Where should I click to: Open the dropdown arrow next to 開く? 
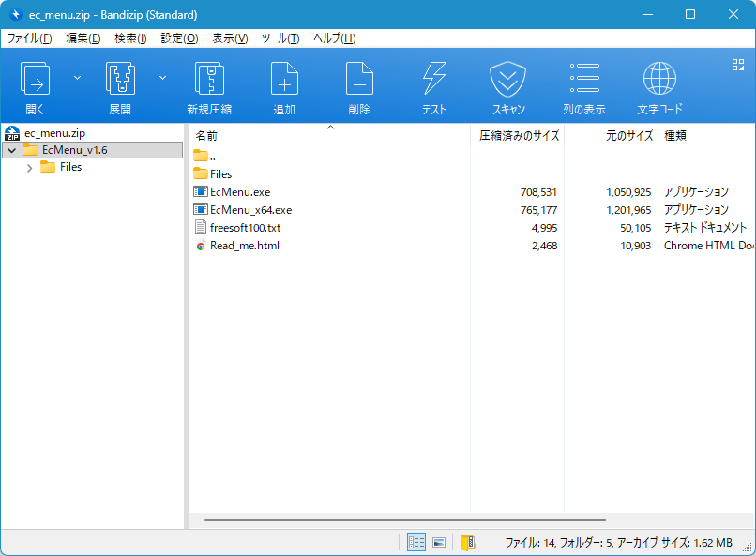point(77,78)
